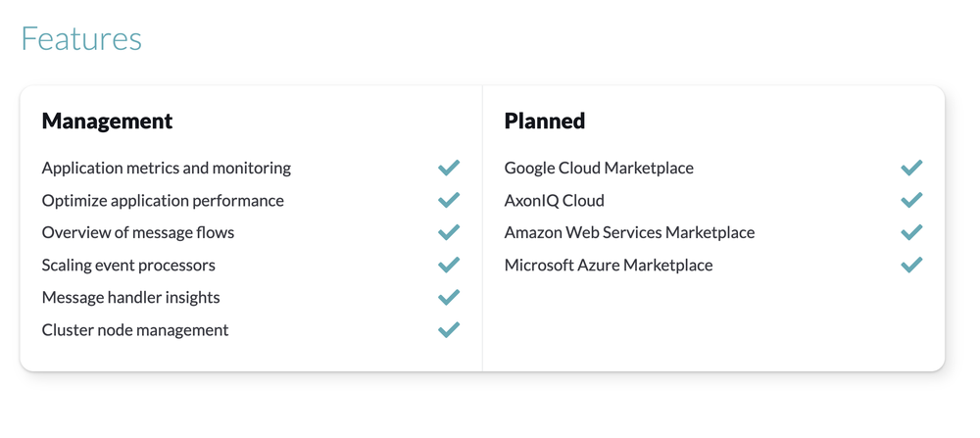Click checkmark for Overview of message flows
The height and width of the screenshot is (438, 980).
click(x=449, y=232)
